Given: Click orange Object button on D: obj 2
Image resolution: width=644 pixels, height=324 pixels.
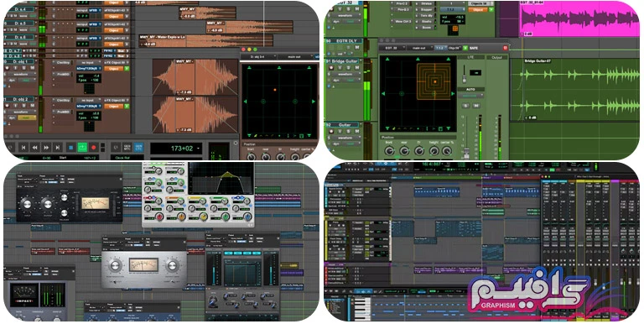Looking at the screenshot, I should 113,106.
